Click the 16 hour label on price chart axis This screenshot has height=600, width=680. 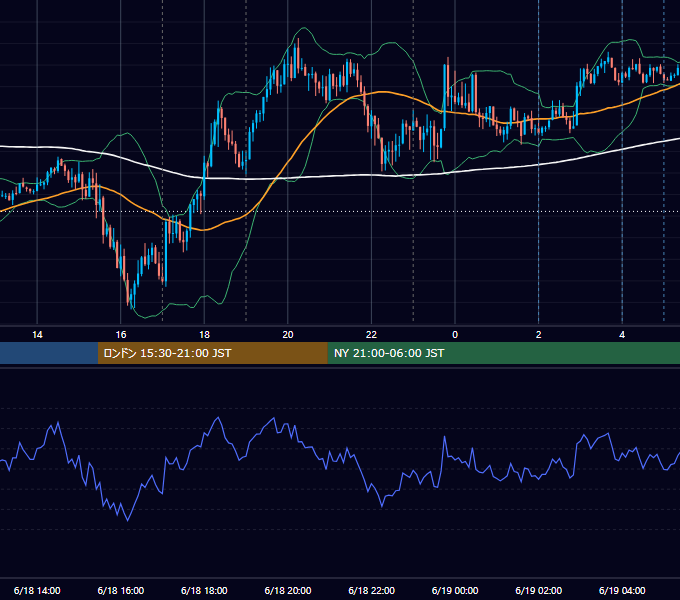pyautogui.click(x=121, y=335)
